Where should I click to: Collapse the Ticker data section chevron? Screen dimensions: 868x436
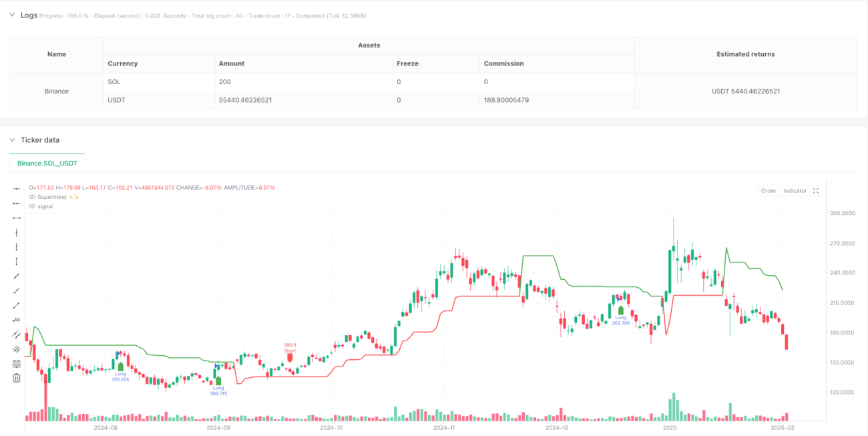(12, 140)
